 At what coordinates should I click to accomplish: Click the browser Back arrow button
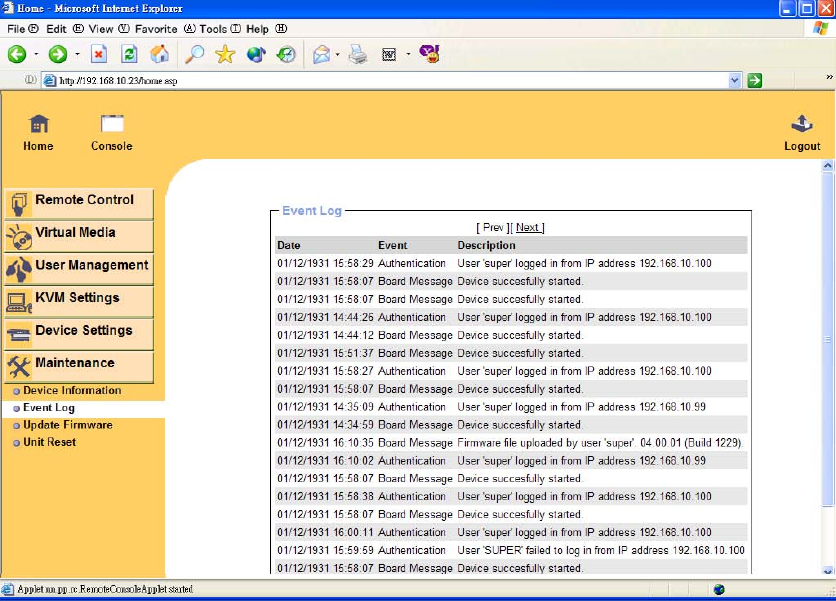(x=17, y=55)
